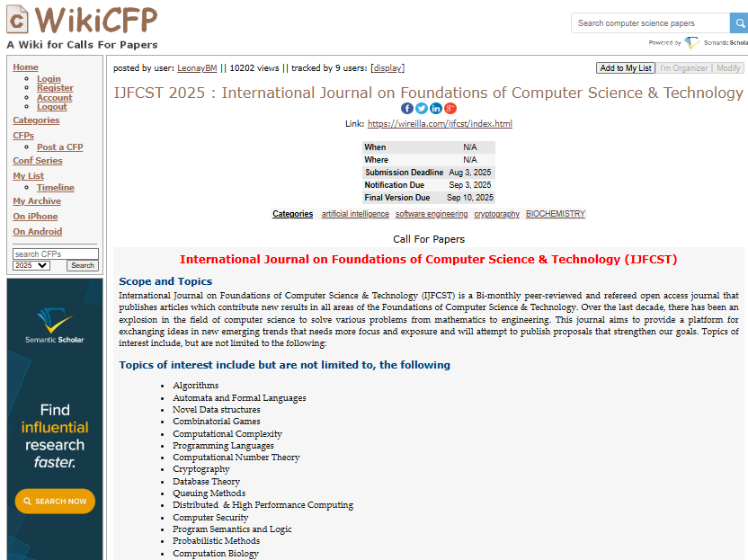Open software engineering category
This screenshot has width=748, height=560.
432,214
